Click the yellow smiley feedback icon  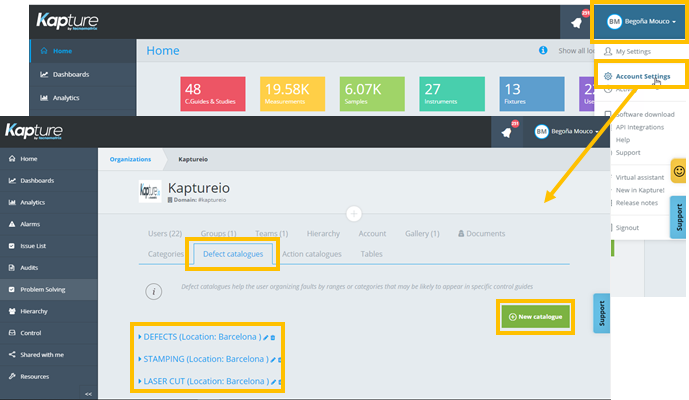679,171
